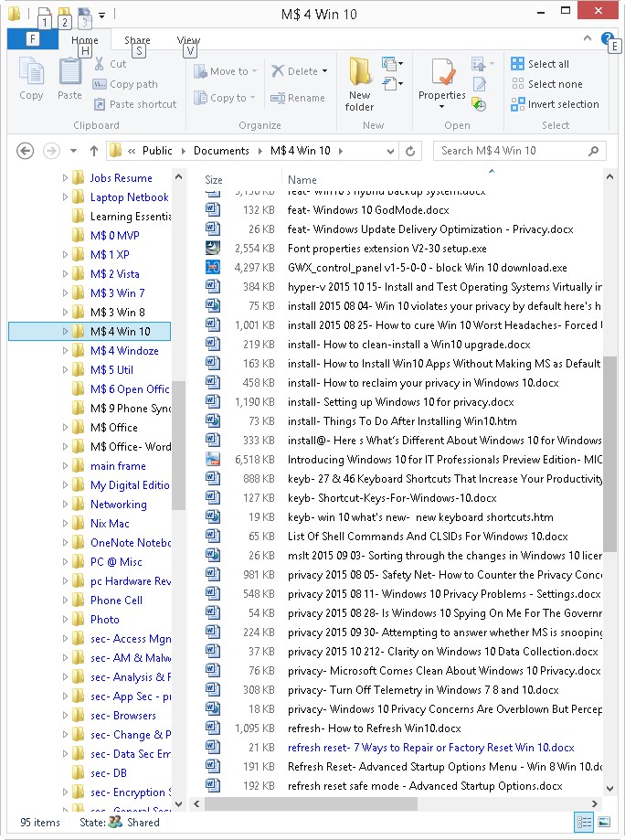Select feat- Windows 10 GodMode.docx
625x840 pixels.
(x=368, y=210)
